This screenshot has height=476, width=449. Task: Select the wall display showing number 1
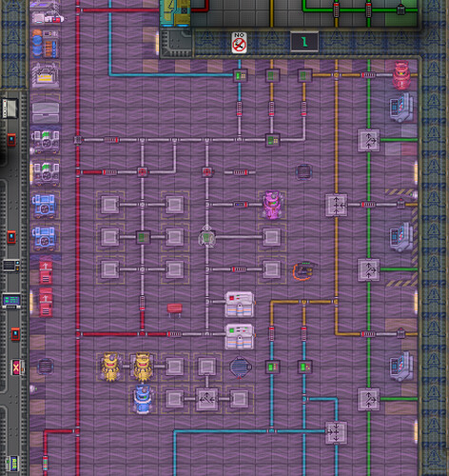pos(304,42)
